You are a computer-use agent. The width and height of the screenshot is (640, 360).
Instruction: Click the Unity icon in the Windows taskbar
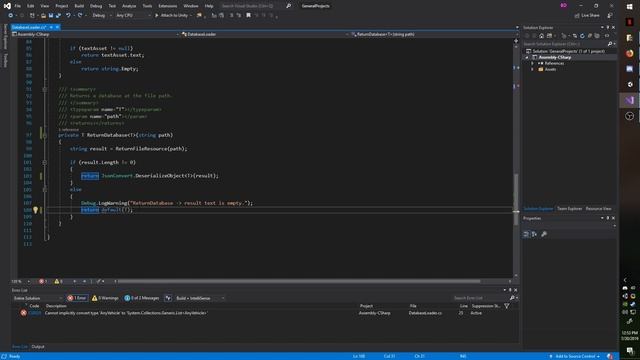tap(629, 84)
